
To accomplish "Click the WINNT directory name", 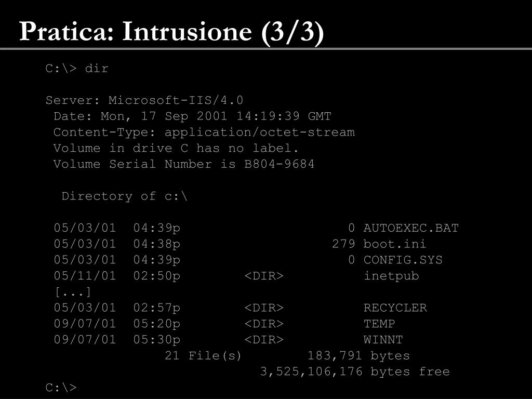I will pos(383,340).
